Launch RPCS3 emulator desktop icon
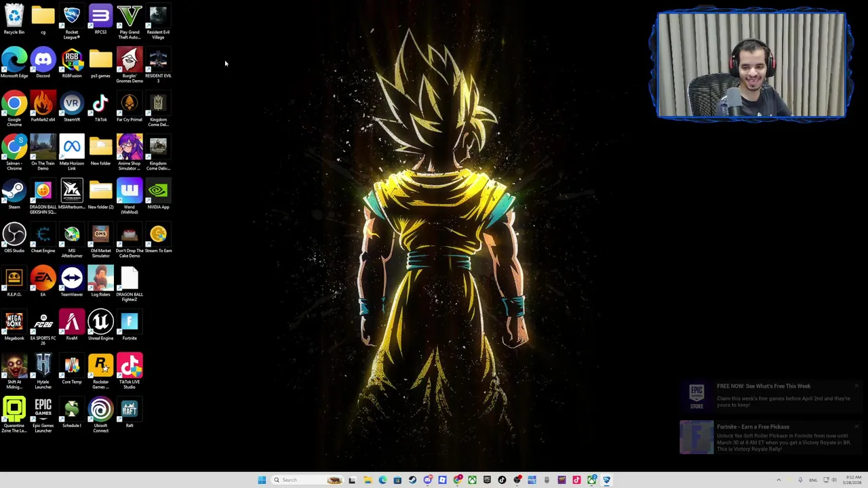 (100, 20)
